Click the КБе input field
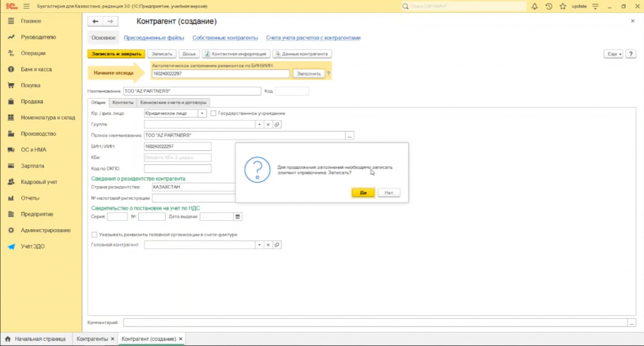Screen dimensions: 644x346 pyautogui.click(x=178, y=157)
